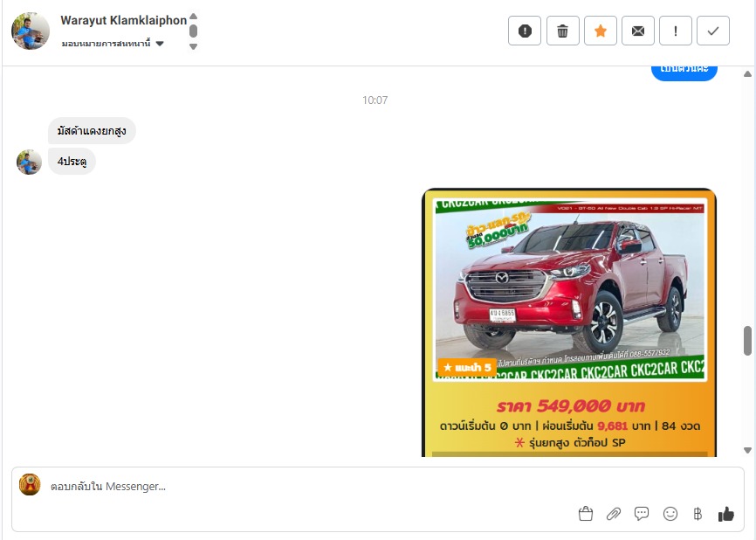Attach a file using the paperclip icon

(x=614, y=514)
